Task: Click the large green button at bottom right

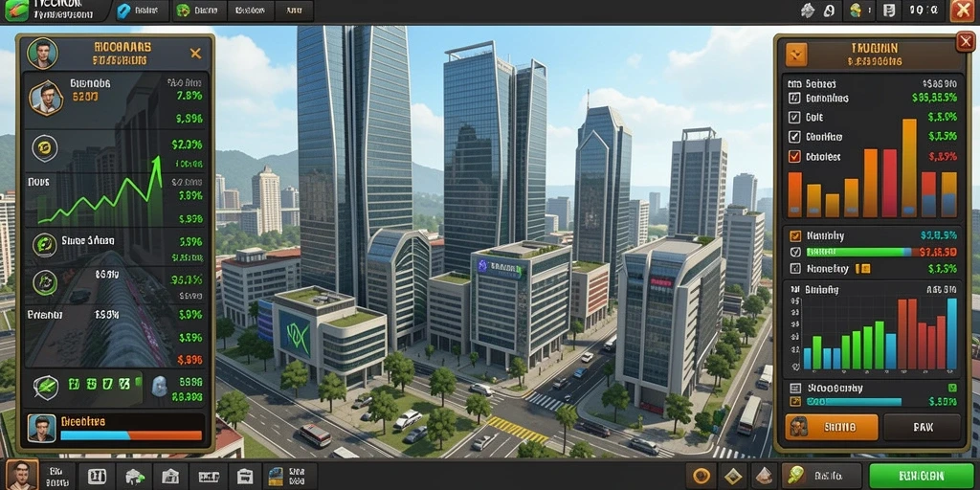Action: (x=922, y=477)
